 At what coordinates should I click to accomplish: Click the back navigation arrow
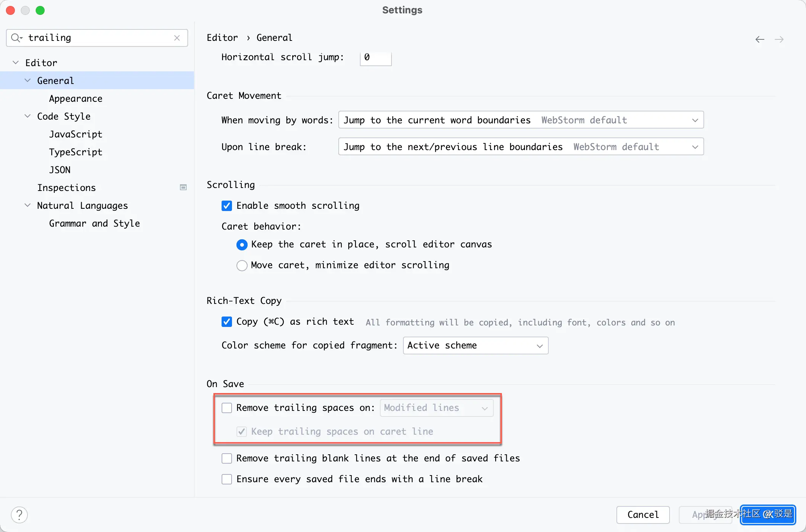pyautogui.click(x=760, y=39)
